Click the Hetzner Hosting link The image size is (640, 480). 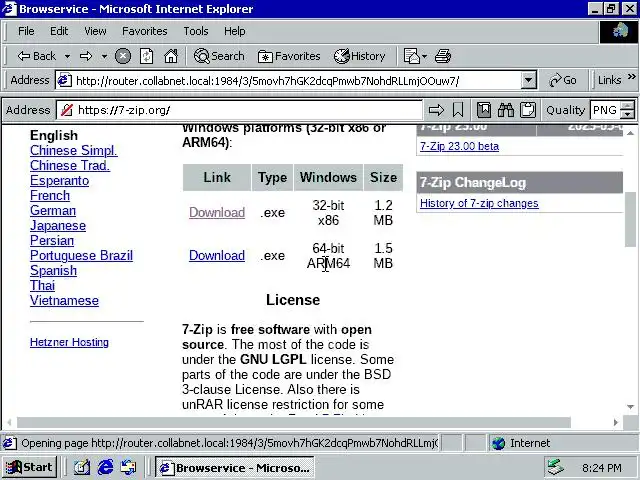point(69,342)
